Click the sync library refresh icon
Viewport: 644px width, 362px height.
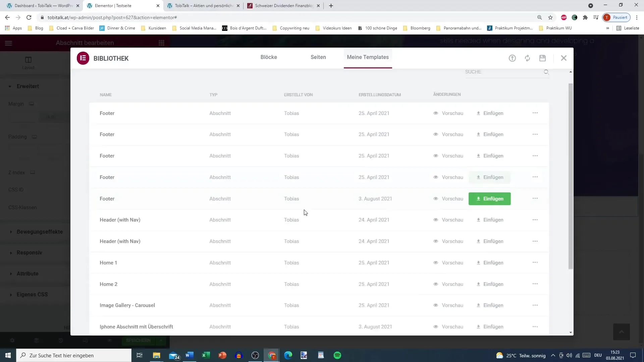tap(527, 58)
